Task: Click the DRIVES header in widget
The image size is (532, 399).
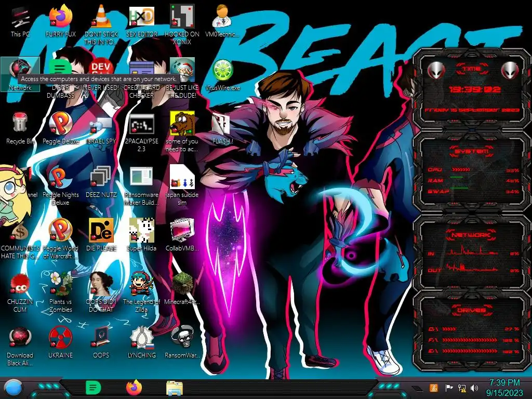Action: coord(472,310)
